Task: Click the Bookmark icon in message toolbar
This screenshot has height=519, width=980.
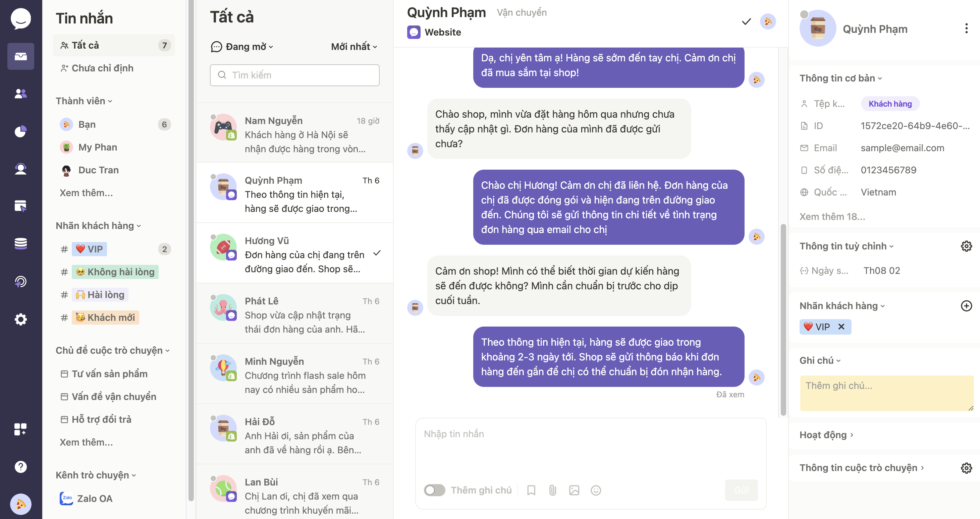Action: 531,490
